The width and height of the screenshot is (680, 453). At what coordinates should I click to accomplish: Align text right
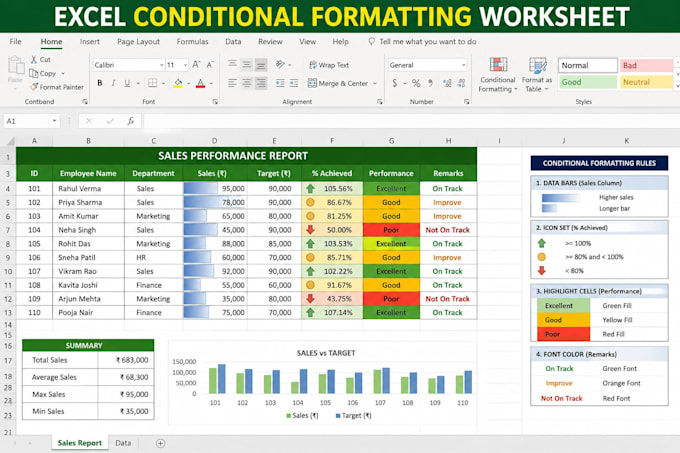(261, 83)
